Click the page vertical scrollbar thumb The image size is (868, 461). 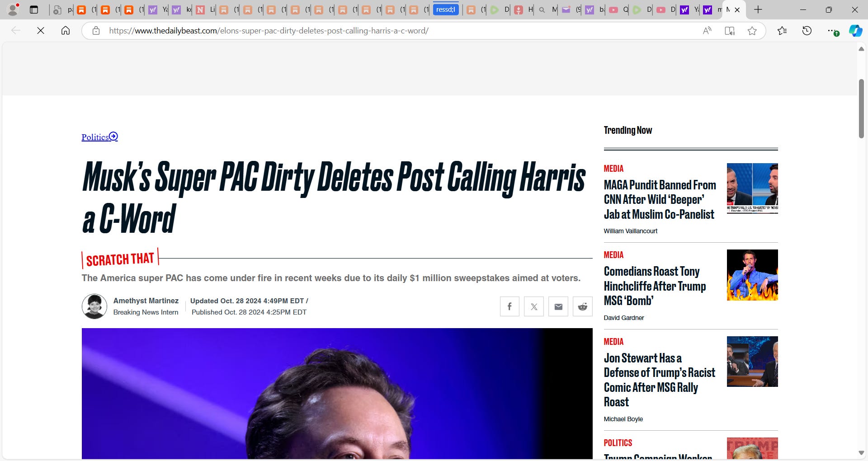(861, 108)
